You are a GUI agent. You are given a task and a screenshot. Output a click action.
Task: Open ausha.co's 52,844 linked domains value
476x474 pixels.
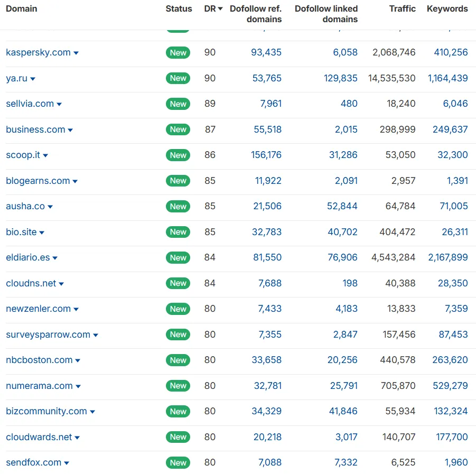(342, 207)
